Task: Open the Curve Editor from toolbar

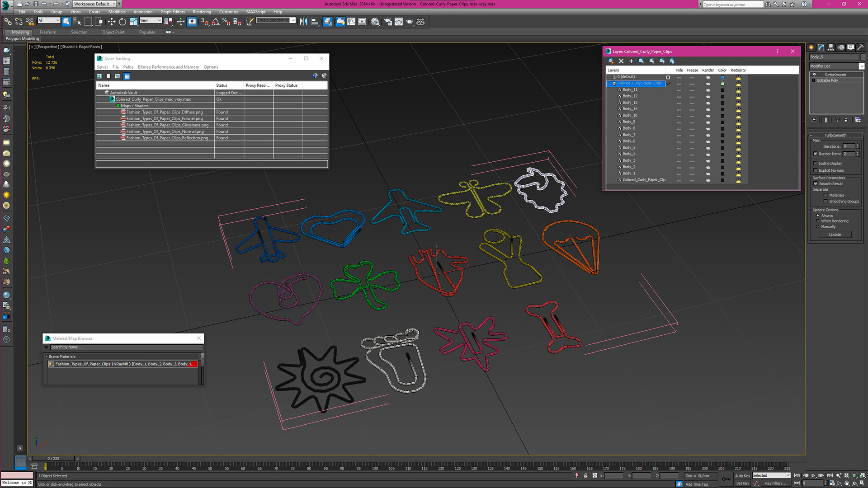Action: [351, 22]
